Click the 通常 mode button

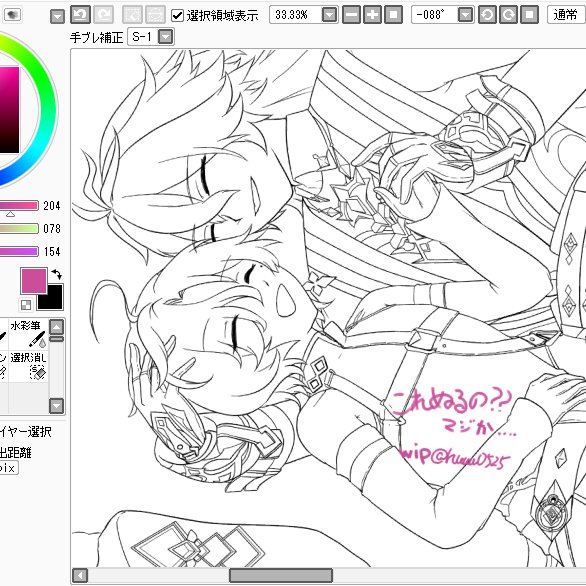566,15
